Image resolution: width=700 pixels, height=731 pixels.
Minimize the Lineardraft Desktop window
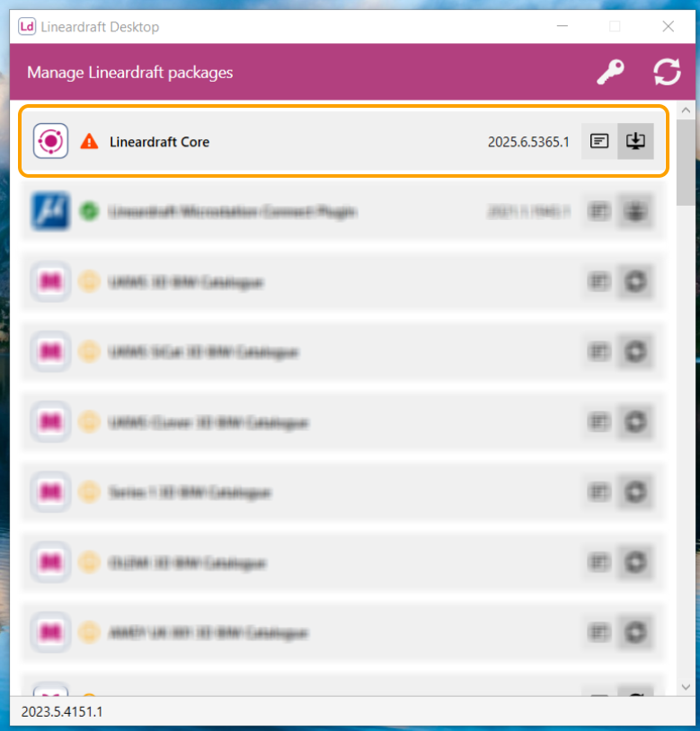(562, 27)
